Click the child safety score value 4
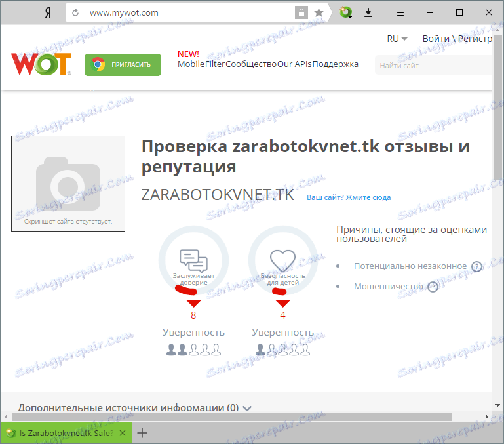The image size is (504, 444). click(x=282, y=315)
